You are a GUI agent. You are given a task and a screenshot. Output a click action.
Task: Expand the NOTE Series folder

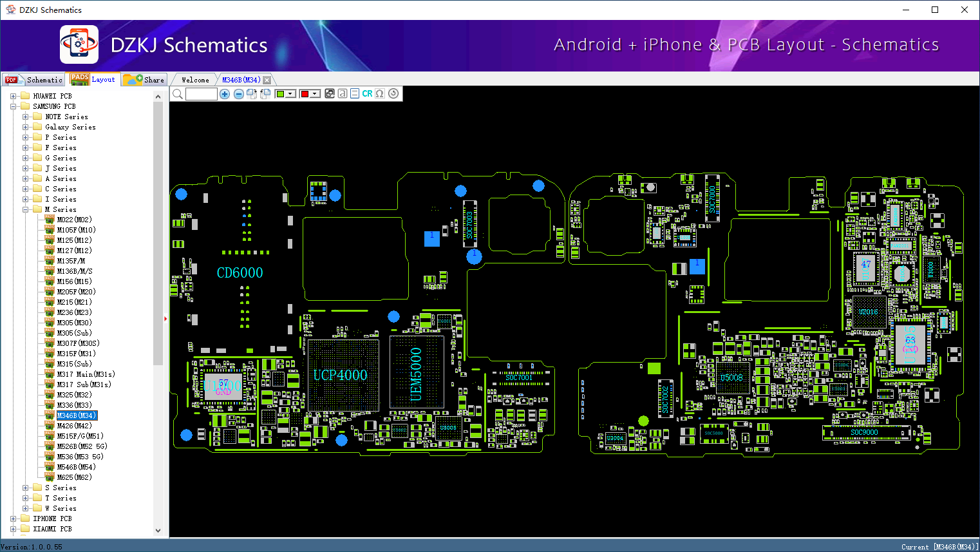click(x=26, y=117)
